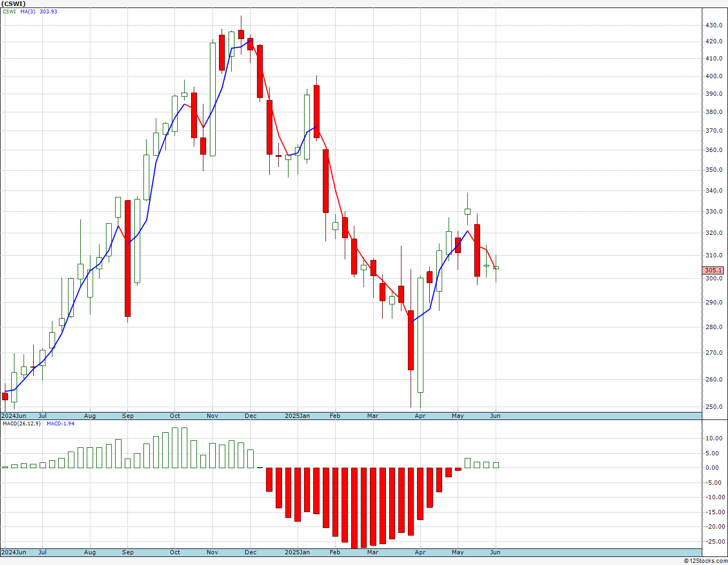Click the 370.0 price axis label
Image resolution: width=728 pixels, height=565 pixels.
coord(714,131)
